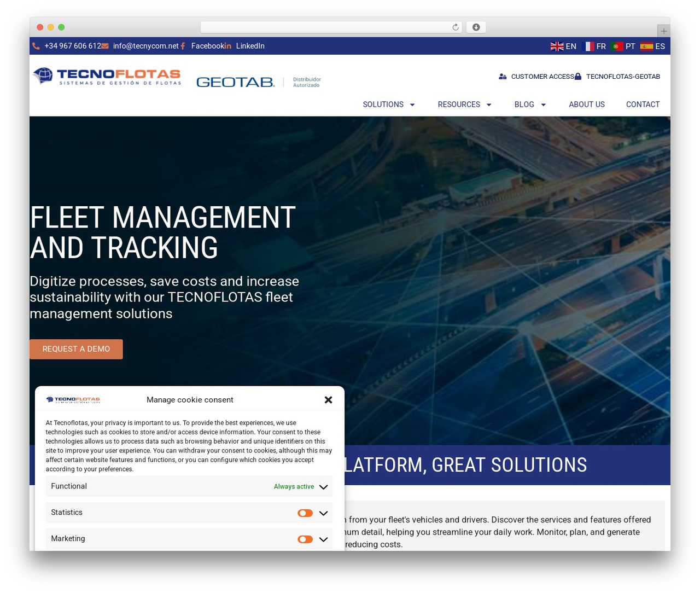Close the cookie consent dialog with X
Viewport: 700px width, 593px height.
(x=328, y=400)
